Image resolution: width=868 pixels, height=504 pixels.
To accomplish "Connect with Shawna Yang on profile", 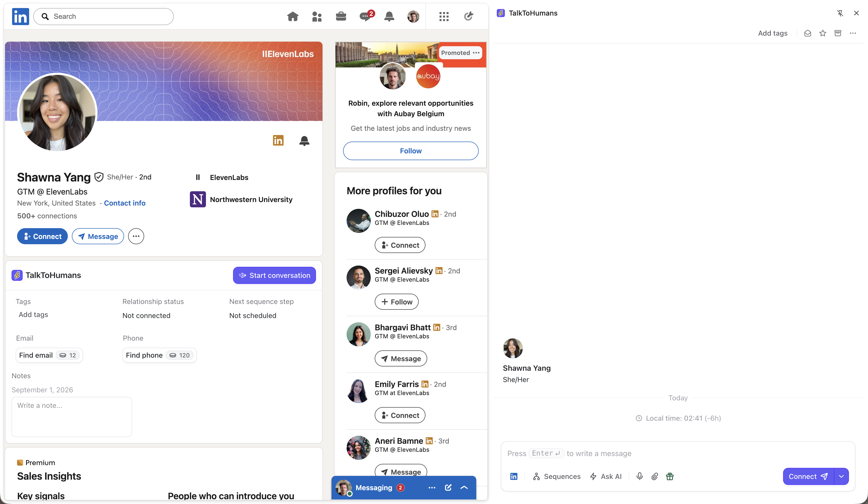I will pos(42,236).
